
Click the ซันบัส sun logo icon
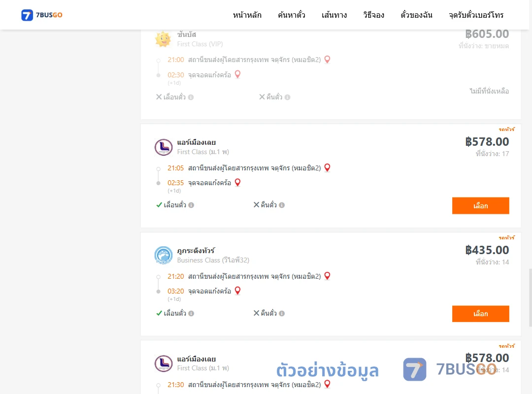[163, 39]
